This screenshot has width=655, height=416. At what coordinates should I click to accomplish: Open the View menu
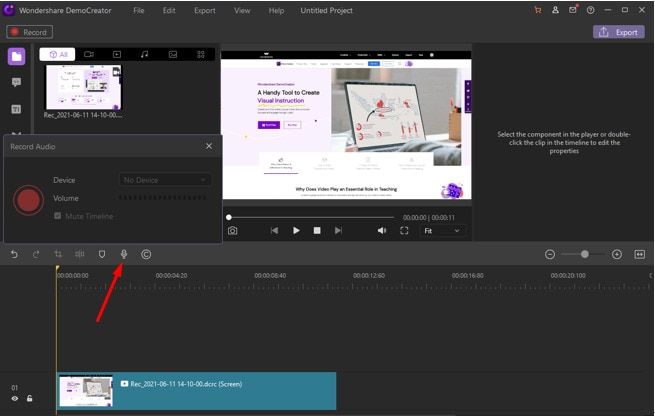[242, 10]
